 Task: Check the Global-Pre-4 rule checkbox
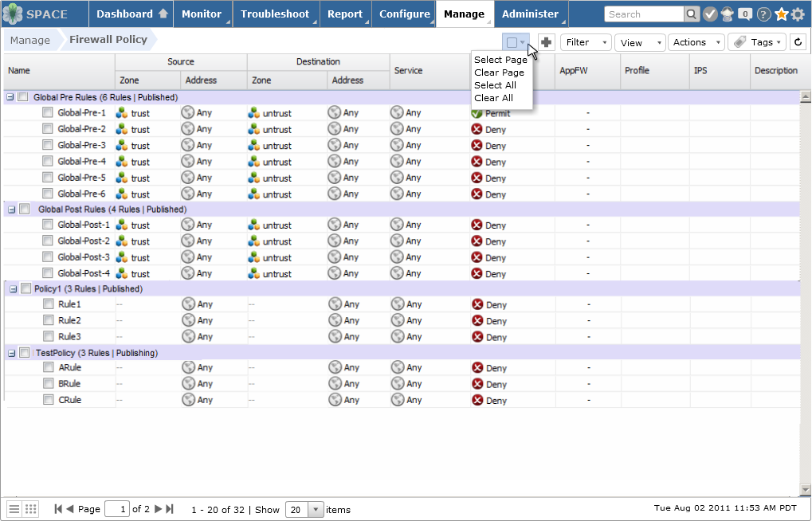click(48, 161)
